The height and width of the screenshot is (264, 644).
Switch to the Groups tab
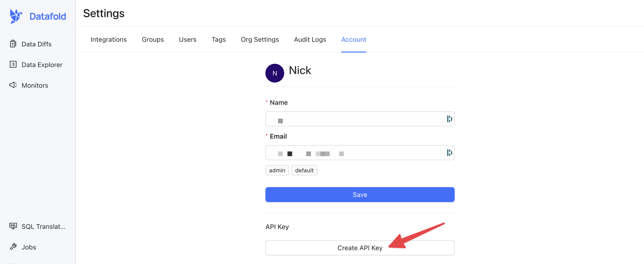click(x=153, y=39)
